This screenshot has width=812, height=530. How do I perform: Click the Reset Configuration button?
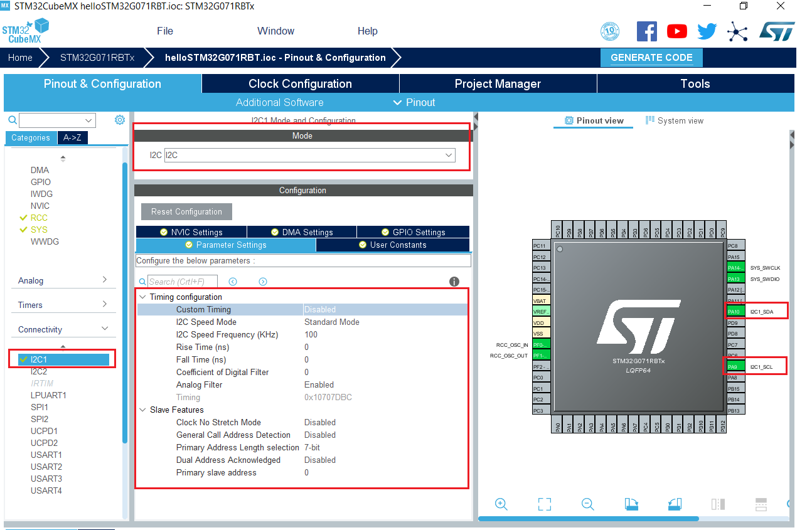[x=186, y=212]
